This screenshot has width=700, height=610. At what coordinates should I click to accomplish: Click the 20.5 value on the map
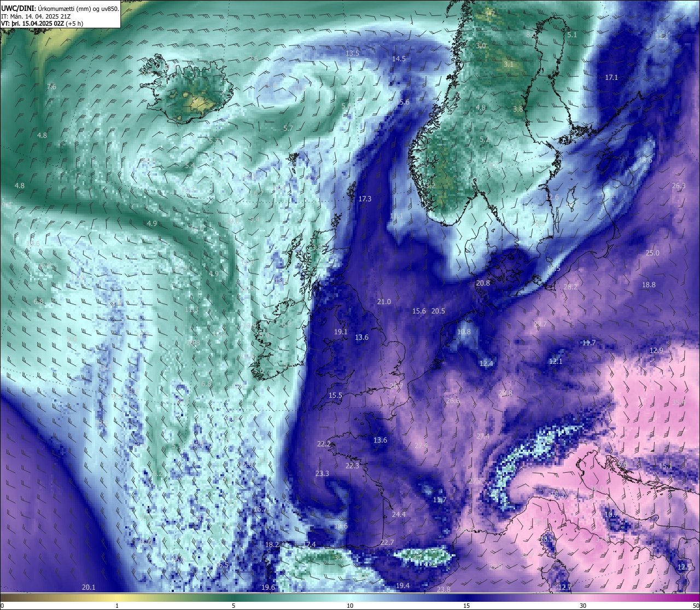[x=438, y=311]
